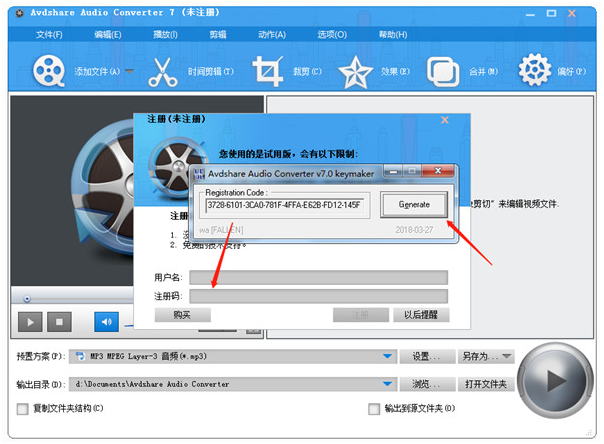Click the MP3 format icon in profile
This screenshot has height=444, width=604.
tap(80, 356)
